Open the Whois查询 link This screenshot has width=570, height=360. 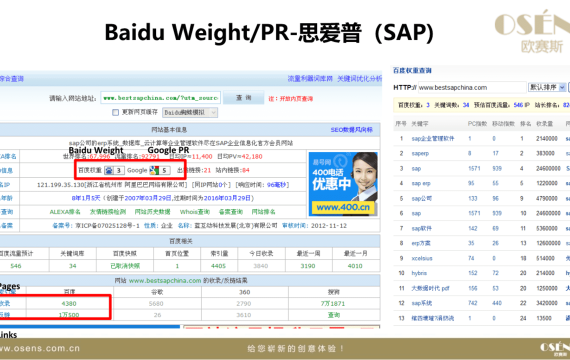coord(195,212)
